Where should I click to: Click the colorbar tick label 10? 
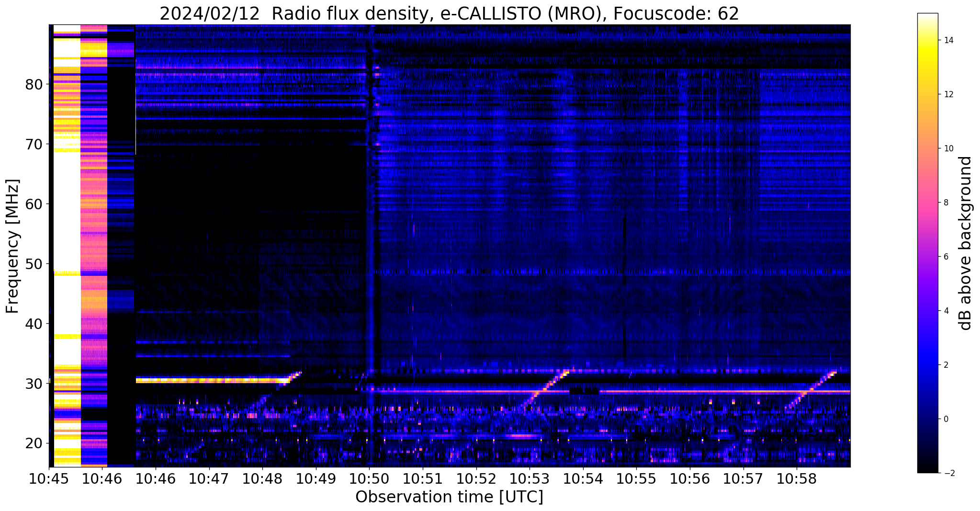coord(947,148)
